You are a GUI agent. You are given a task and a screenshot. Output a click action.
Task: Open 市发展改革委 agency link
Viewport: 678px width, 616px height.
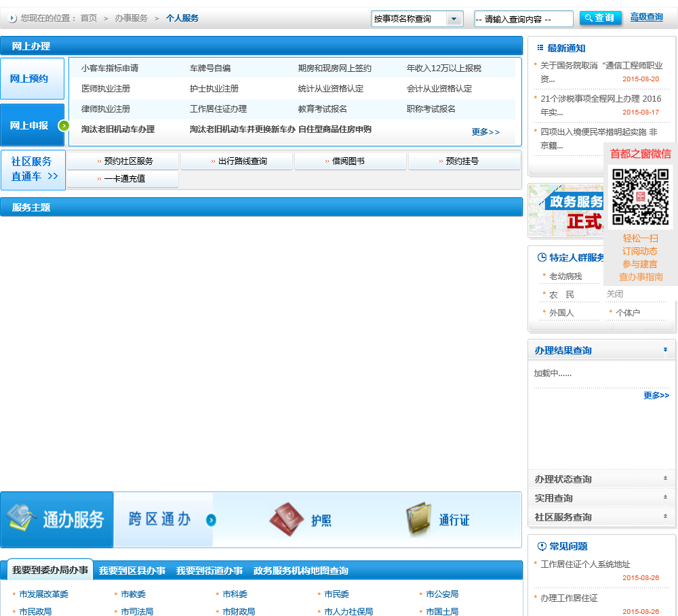pyautogui.click(x=43, y=594)
